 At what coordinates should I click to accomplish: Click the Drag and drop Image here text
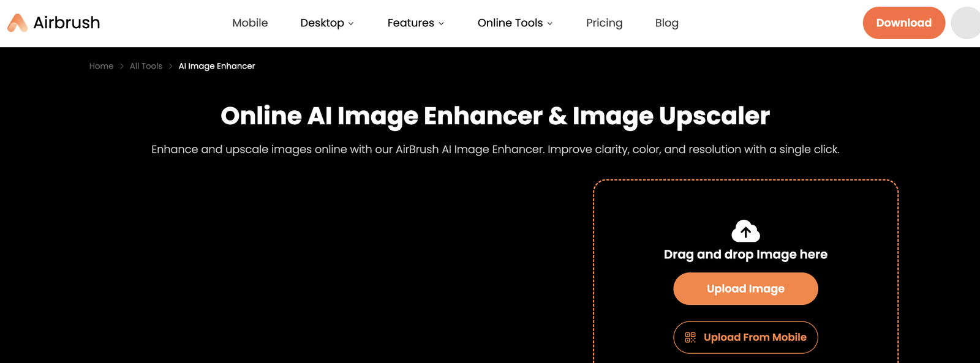(x=745, y=254)
